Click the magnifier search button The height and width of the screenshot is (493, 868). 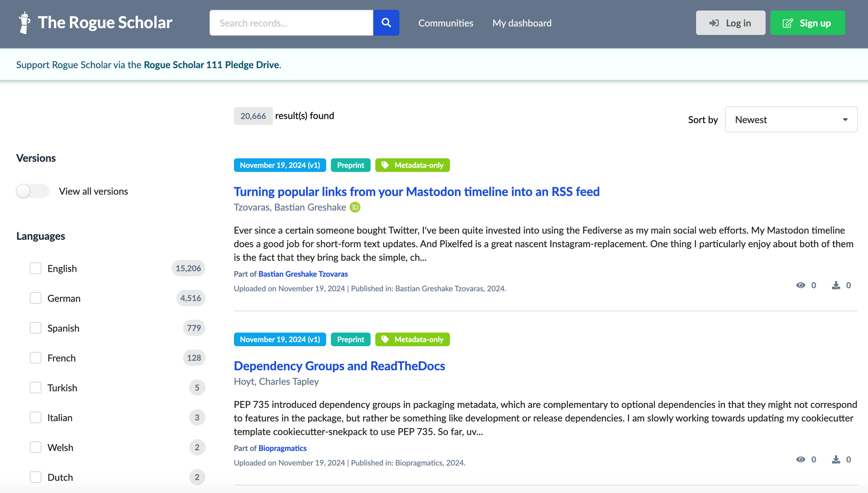[386, 23]
